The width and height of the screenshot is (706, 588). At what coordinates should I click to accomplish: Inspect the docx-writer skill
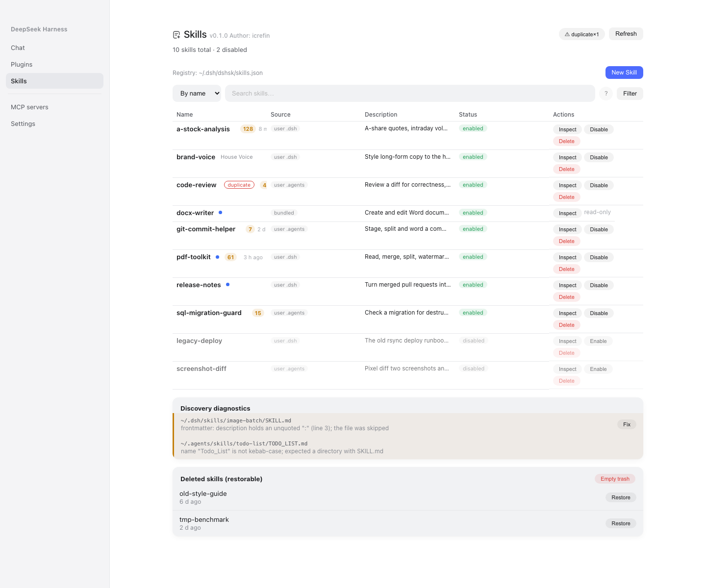pyautogui.click(x=567, y=213)
